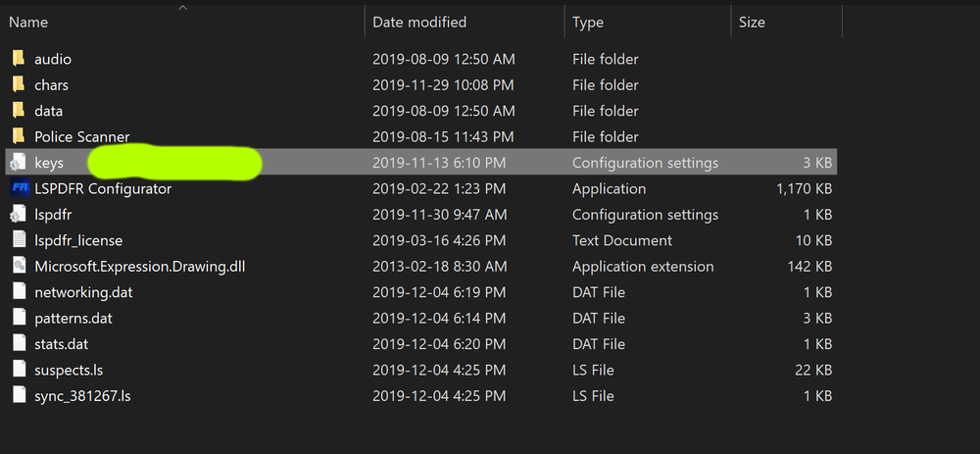Select the keys configuration file icon
This screenshot has height=454, width=980.
19,163
